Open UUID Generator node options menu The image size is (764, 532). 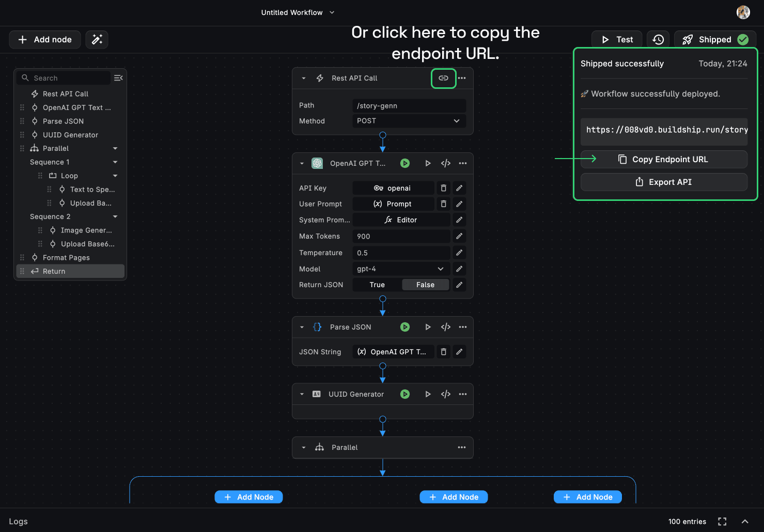(x=463, y=394)
